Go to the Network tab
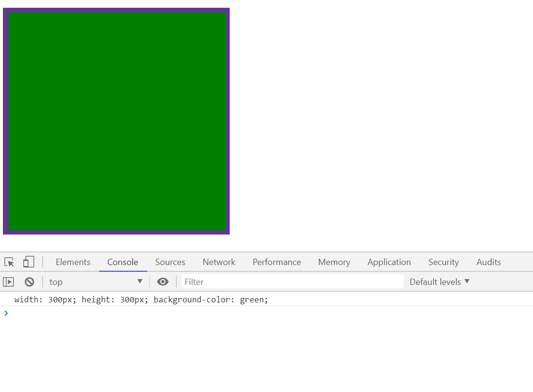Image resolution: width=533 pixels, height=392 pixels. point(219,262)
